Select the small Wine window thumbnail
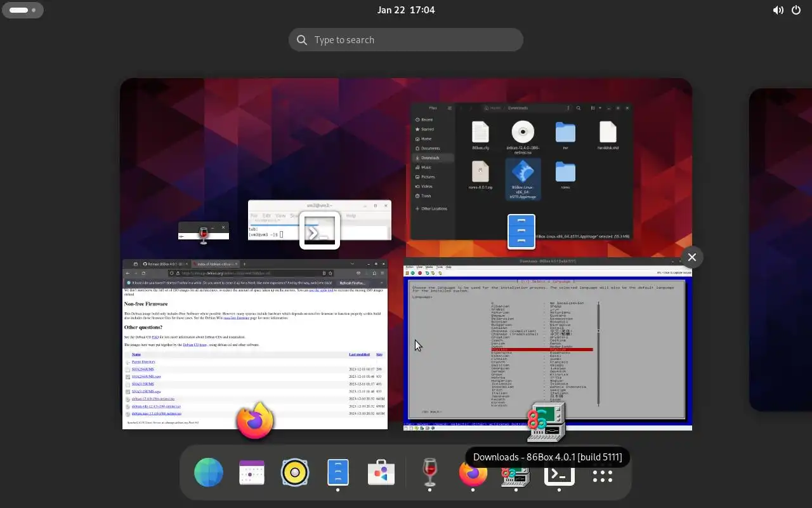 [x=204, y=231]
